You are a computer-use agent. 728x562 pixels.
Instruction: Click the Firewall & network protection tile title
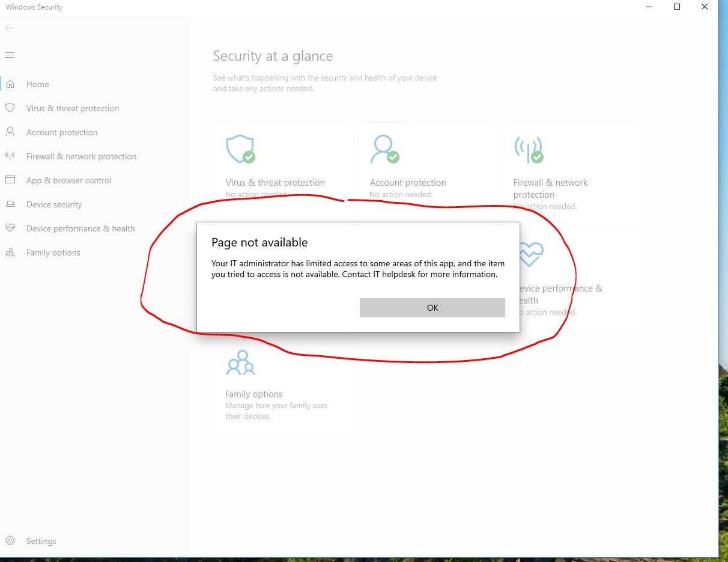tap(550, 189)
